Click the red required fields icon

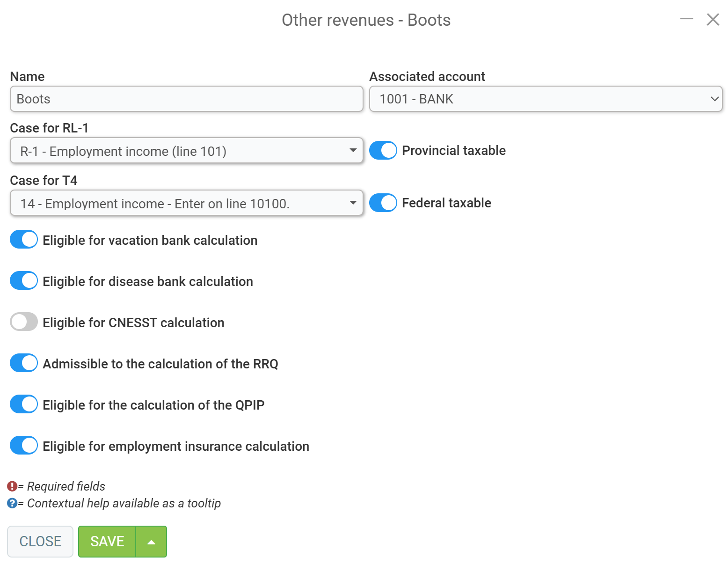click(12, 486)
